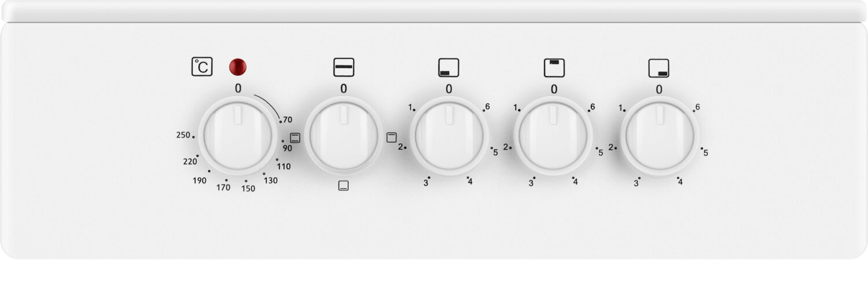The width and height of the screenshot is (868, 298).
Task: Click the temperature control knob
Action: (x=238, y=137)
